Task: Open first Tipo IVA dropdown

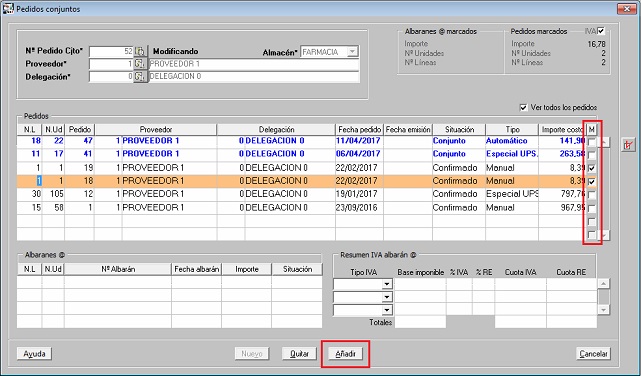Action: pyautogui.click(x=386, y=284)
